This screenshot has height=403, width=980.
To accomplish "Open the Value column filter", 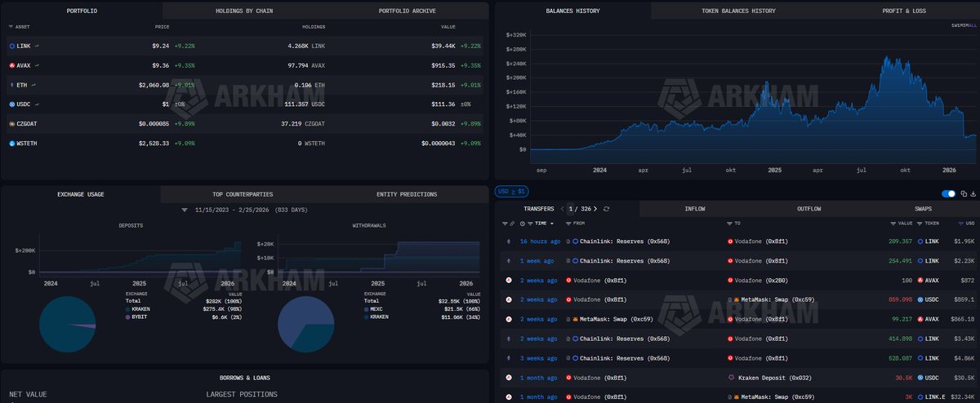I will (x=893, y=223).
